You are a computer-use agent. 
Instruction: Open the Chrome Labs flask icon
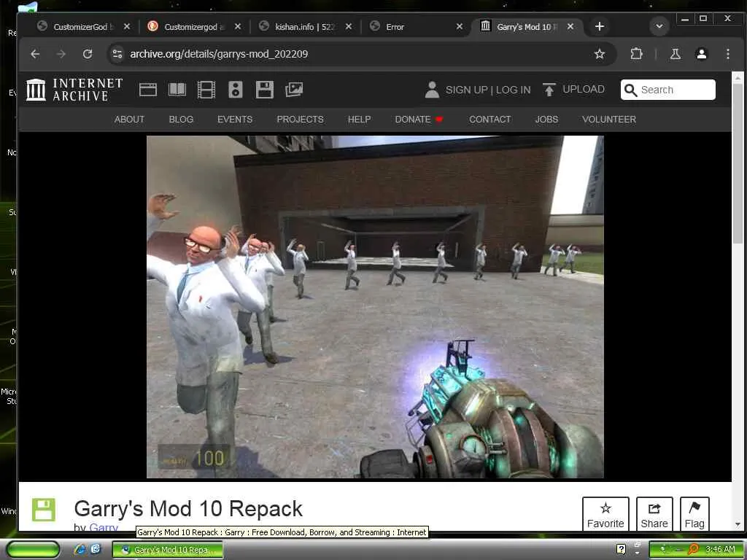[x=675, y=54]
